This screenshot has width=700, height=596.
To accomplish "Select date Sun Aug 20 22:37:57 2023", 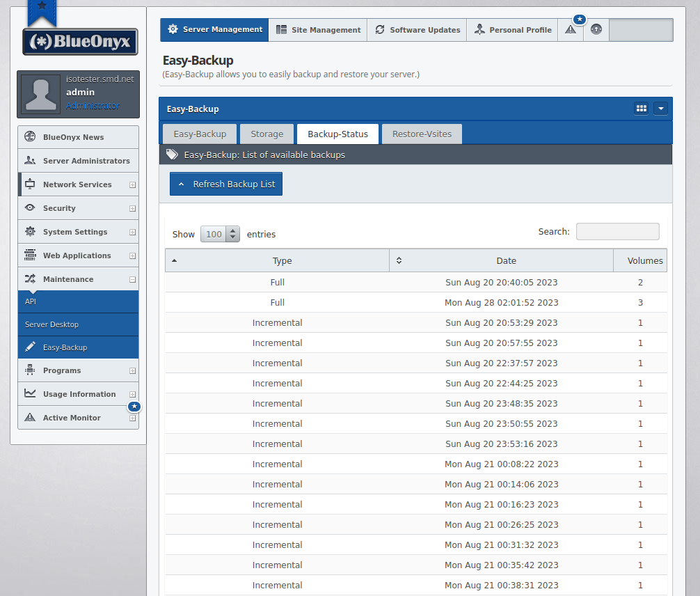I will tap(501, 363).
